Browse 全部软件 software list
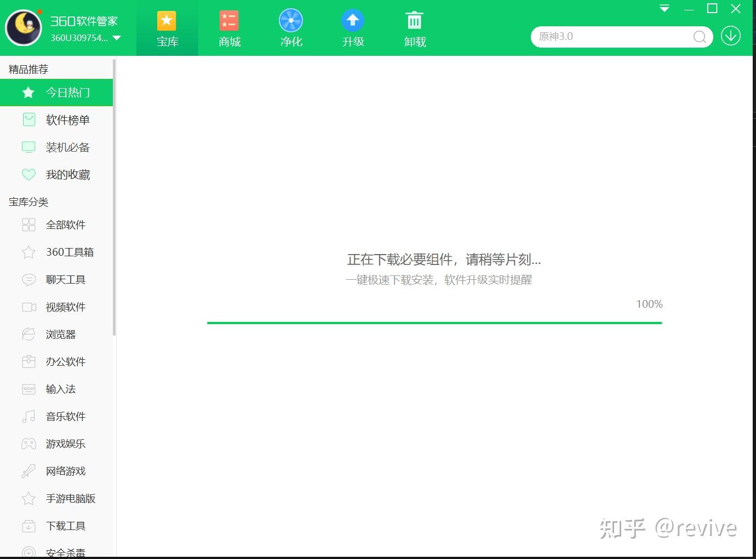 point(56,224)
